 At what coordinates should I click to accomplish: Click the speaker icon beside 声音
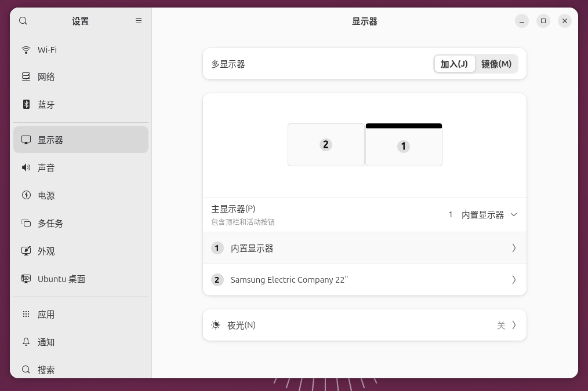(x=26, y=167)
